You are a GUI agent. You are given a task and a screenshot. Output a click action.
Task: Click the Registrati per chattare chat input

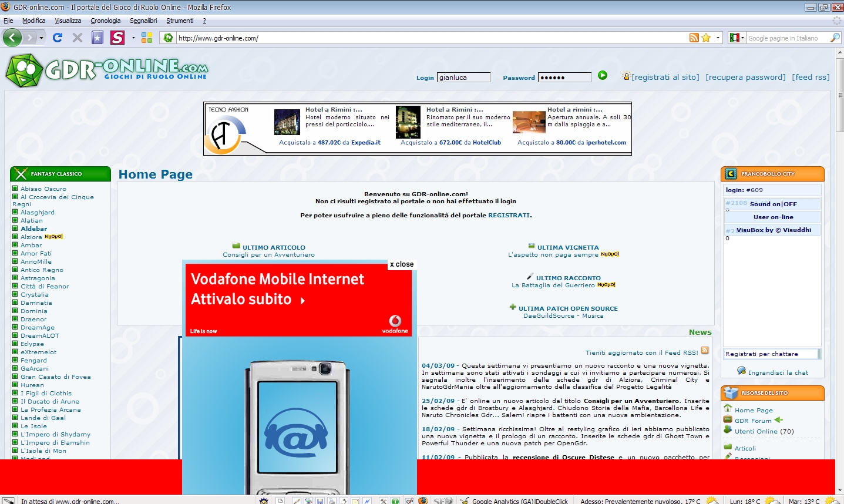[x=771, y=354]
